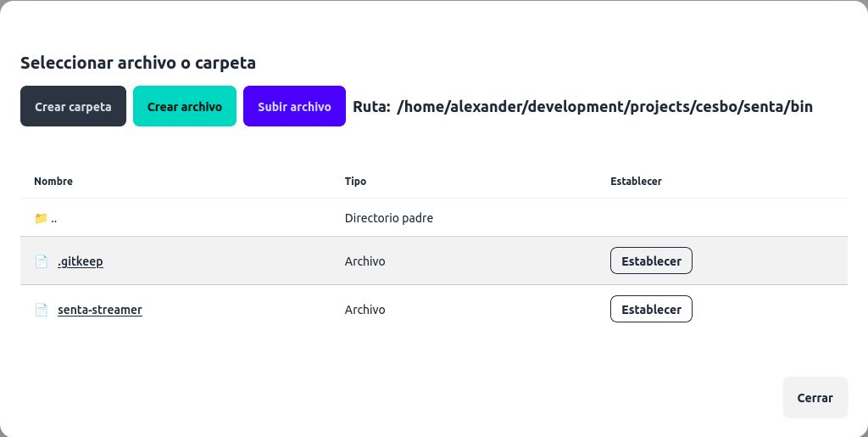The image size is (868, 437).
Task: Click 'Archivo' type cell in .gitkeep row
Action: (x=364, y=261)
